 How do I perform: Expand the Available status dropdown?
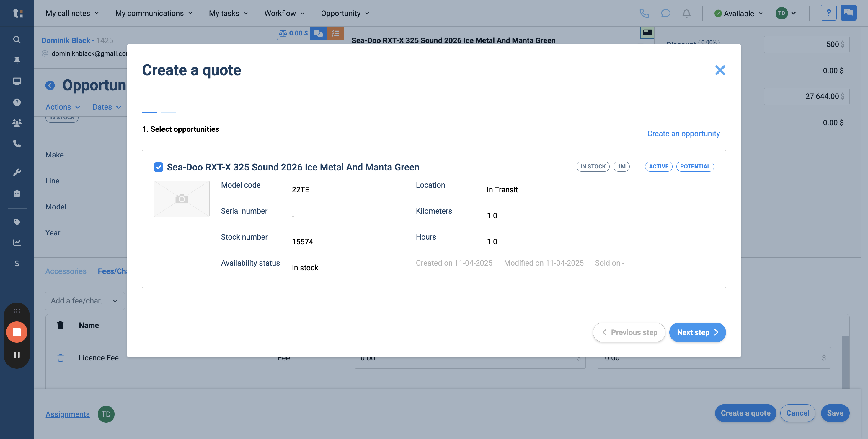738,14
